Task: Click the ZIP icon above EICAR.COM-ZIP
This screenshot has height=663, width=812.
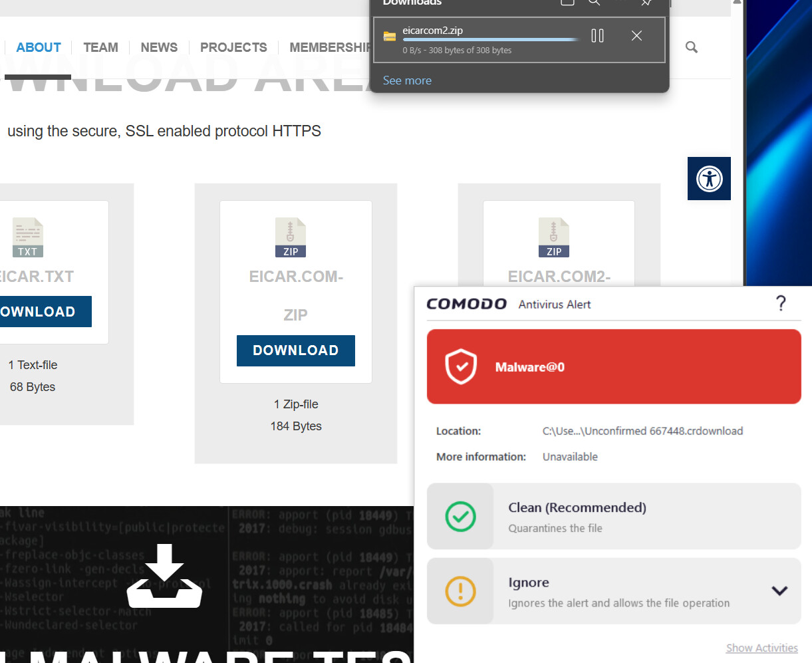Action: 291,237
